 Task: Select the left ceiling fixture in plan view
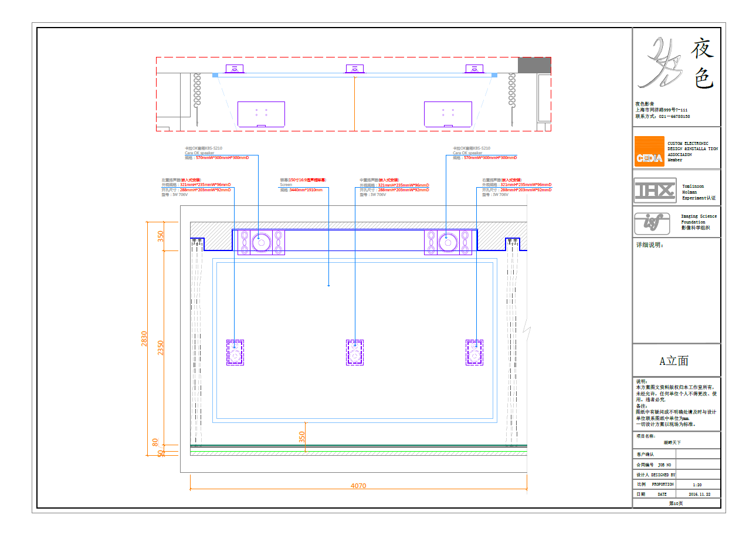pyautogui.click(x=235, y=69)
